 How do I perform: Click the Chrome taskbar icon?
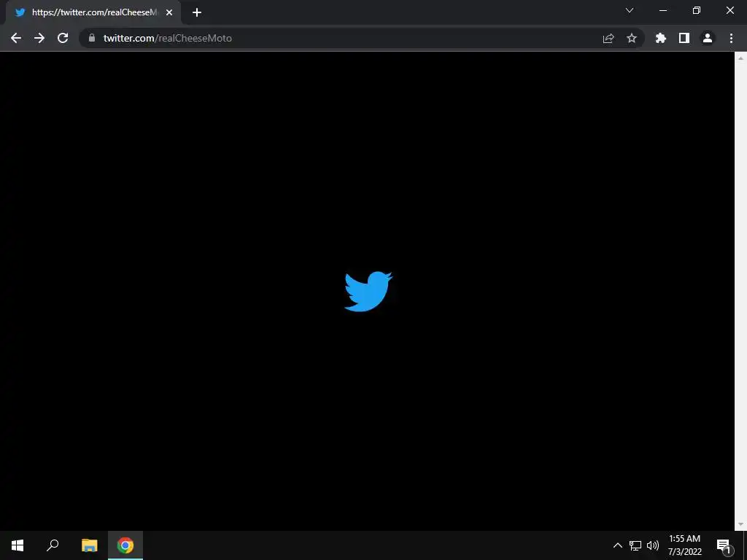click(x=125, y=545)
